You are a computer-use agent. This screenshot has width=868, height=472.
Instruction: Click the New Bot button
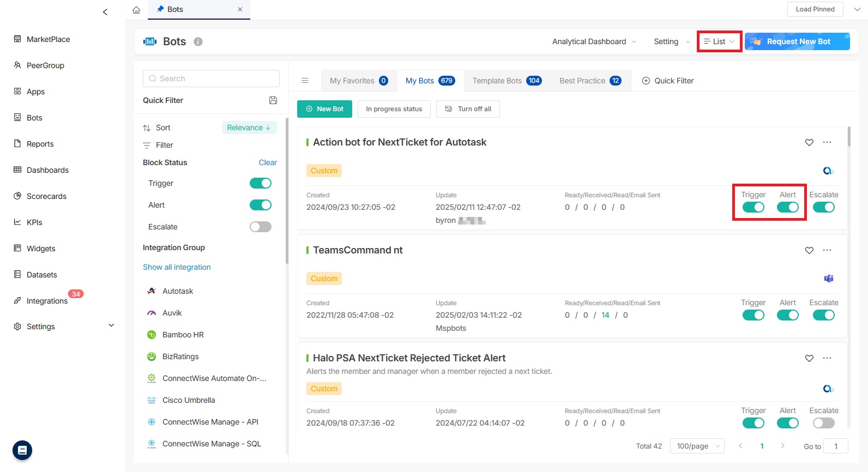[324, 109]
